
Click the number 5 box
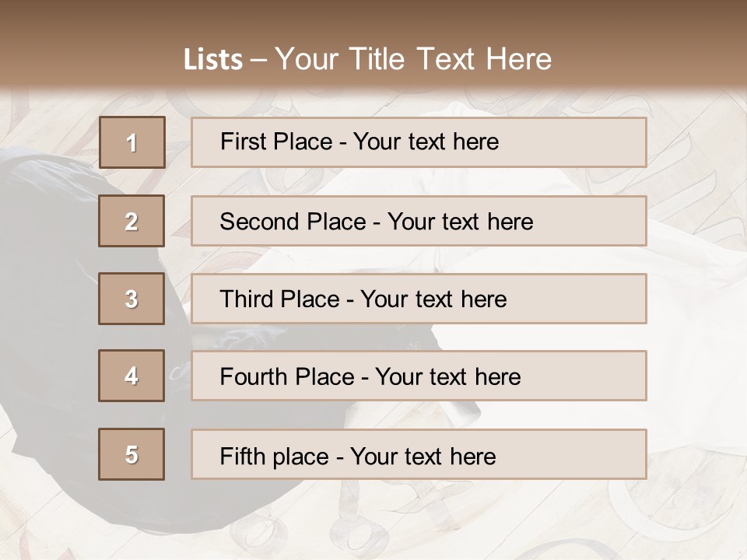(132, 454)
